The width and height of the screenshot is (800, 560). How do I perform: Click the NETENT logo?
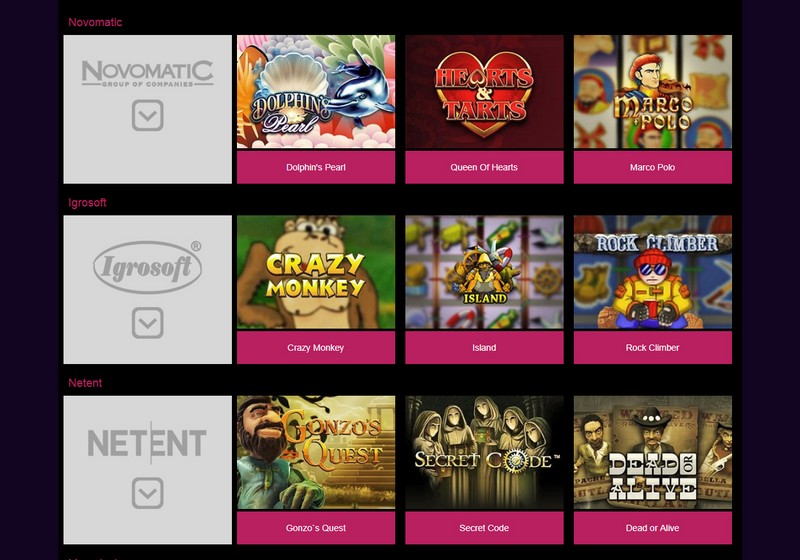point(147,442)
